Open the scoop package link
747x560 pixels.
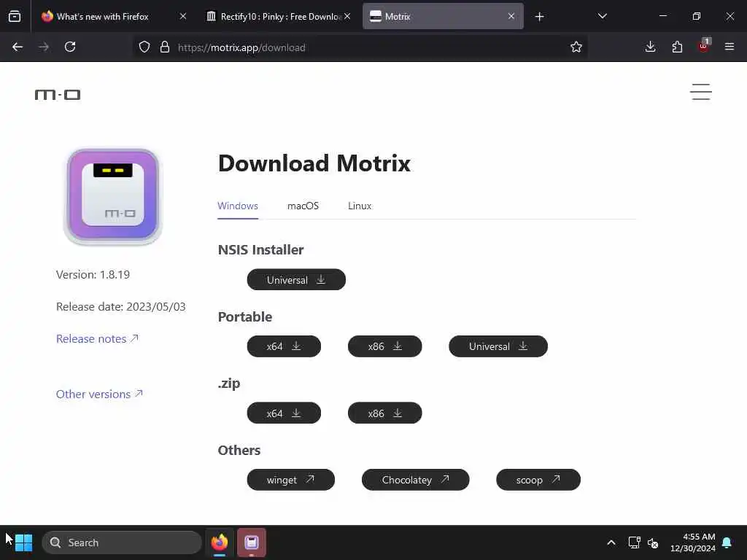pos(538,480)
